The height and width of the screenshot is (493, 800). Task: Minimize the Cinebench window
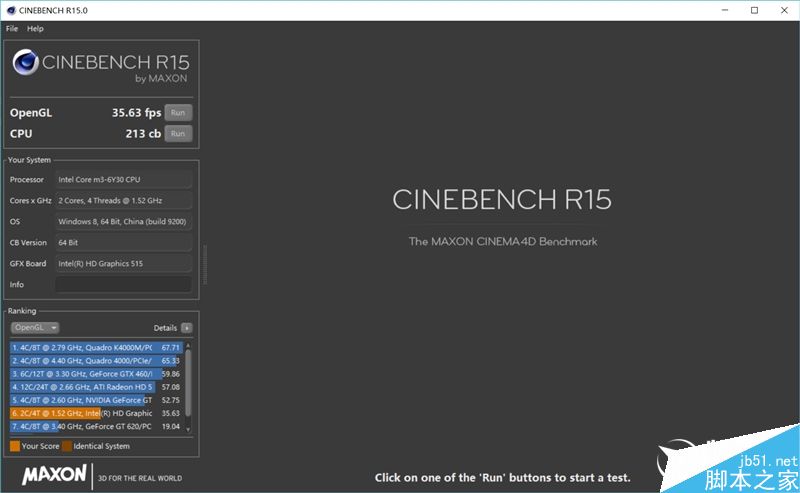coord(724,10)
